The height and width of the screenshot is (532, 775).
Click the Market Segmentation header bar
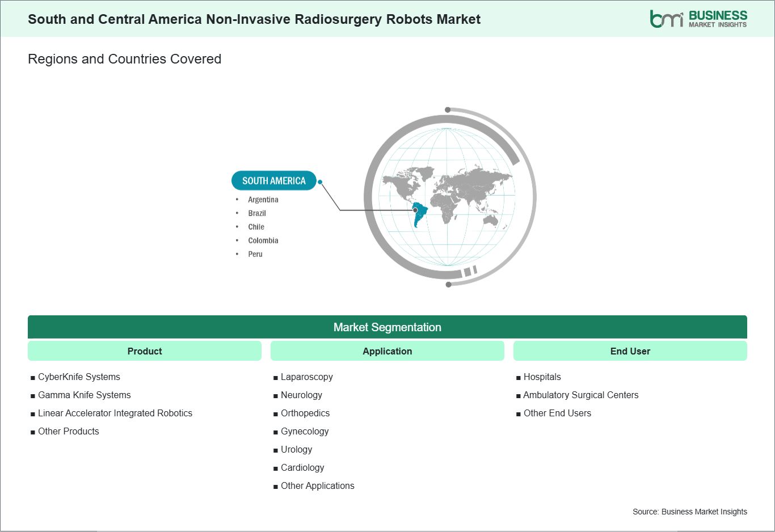tap(387, 327)
